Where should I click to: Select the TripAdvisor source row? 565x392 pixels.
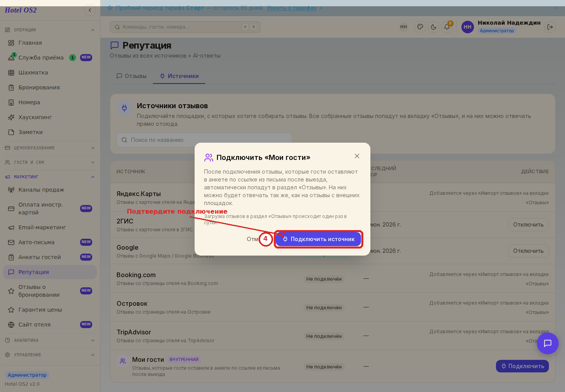click(x=333, y=336)
